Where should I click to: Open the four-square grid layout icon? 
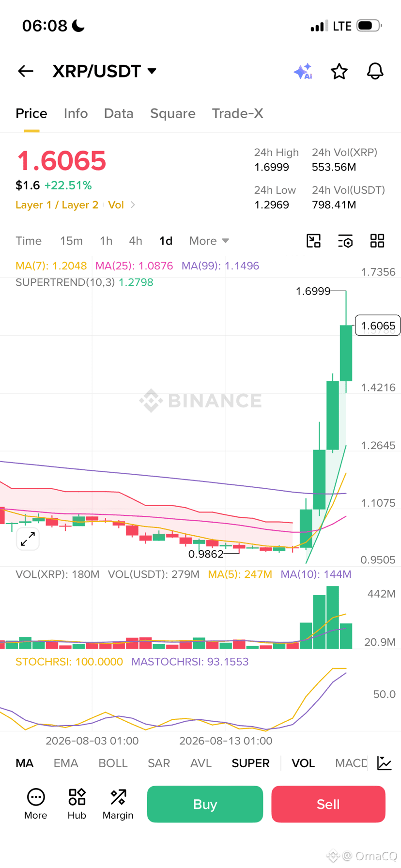[377, 241]
